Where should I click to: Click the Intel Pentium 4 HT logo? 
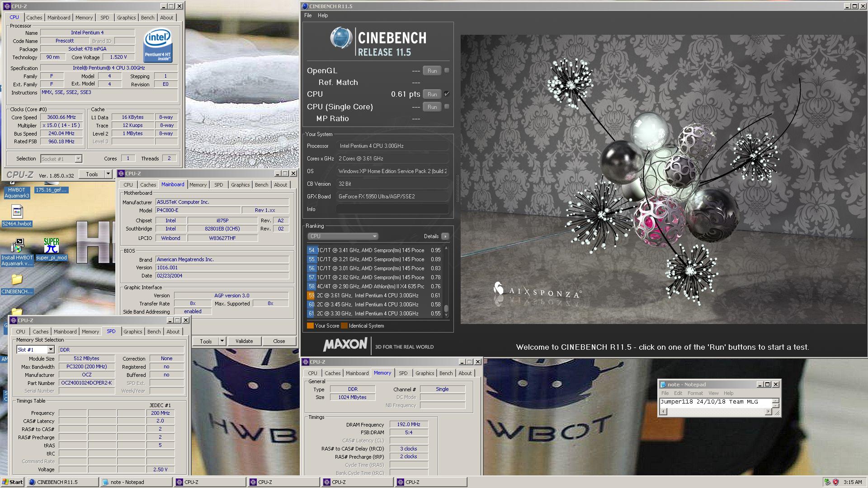[157, 45]
